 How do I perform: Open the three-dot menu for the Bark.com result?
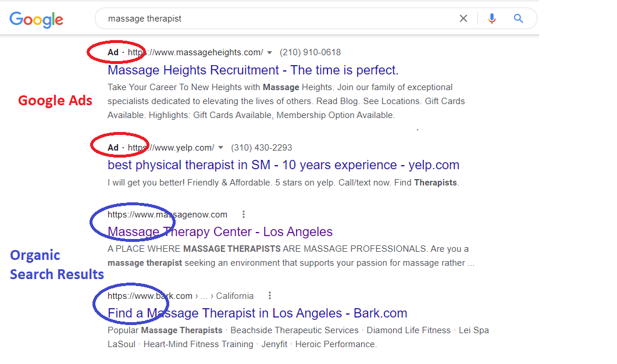coord(269,295)
